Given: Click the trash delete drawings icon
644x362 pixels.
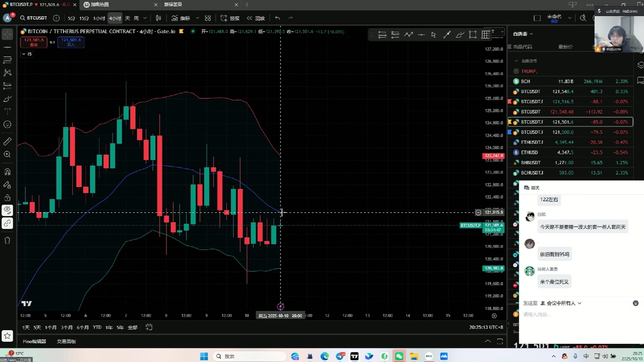Looking at the screenshot, I should [x=7, y=240].
